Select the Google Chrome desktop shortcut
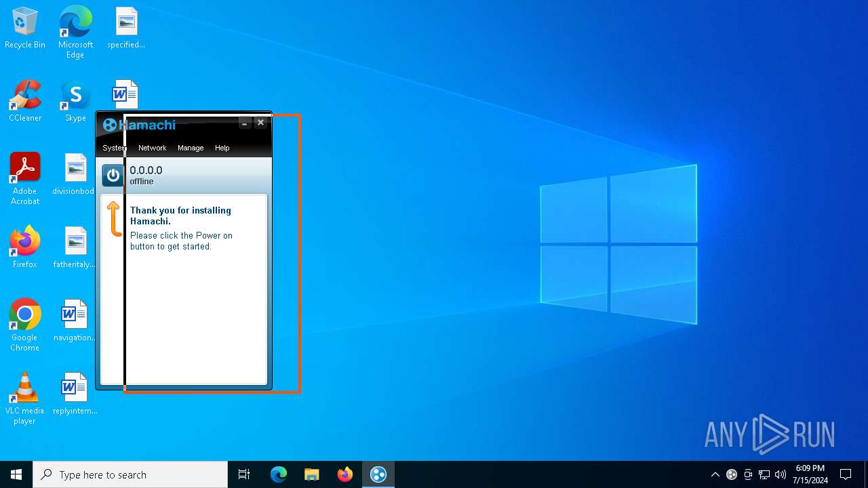Screen dimensions: 868x488 click(25, 325)
